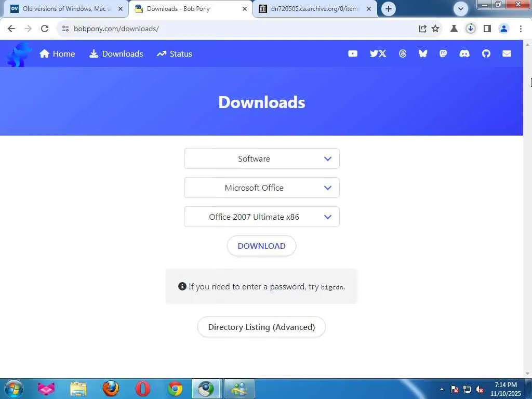Viewport: 532px width, 399px height.
Task: Launch Opera from the taskbar
Action: tap(143, 389)
